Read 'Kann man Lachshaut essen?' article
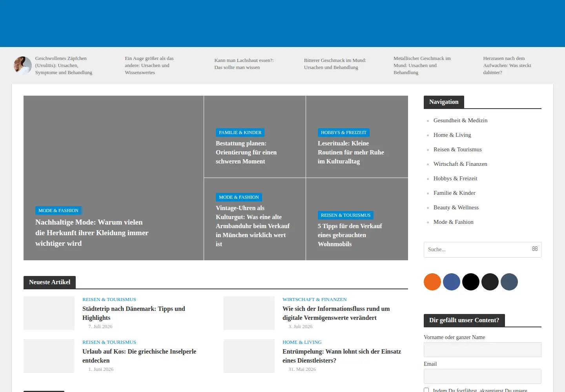Image resolution: width=565 pixels, height=392 pixels. pyautogui.click(x=244, y=64)
